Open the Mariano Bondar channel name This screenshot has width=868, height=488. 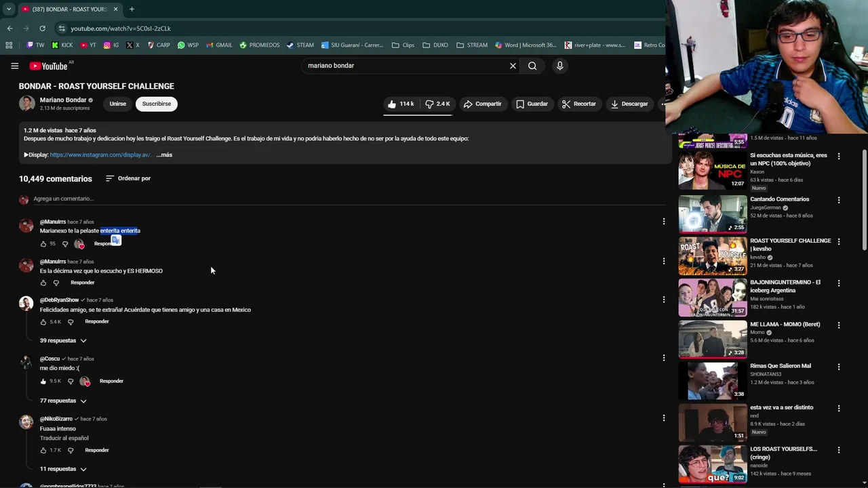pos(63,100)
